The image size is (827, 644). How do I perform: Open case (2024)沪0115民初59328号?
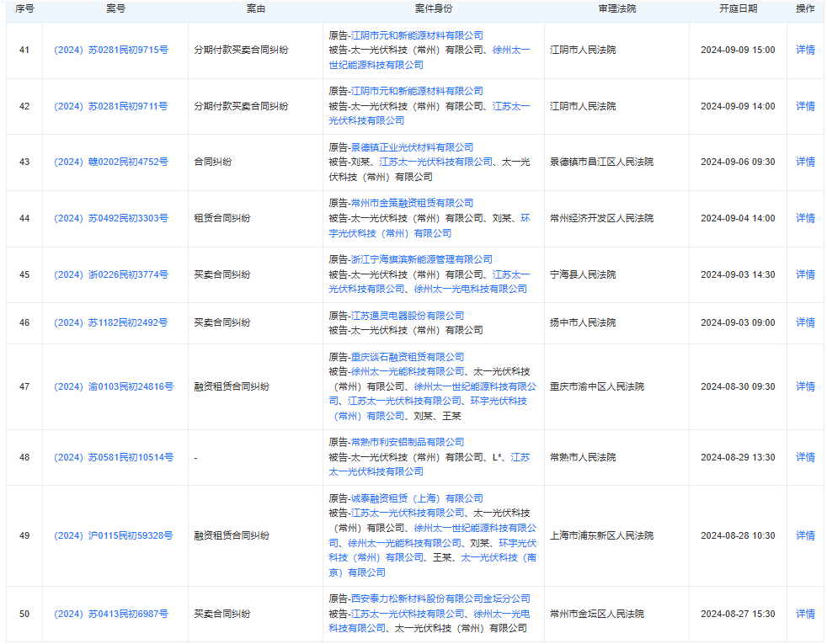click(x=113, y=535)
